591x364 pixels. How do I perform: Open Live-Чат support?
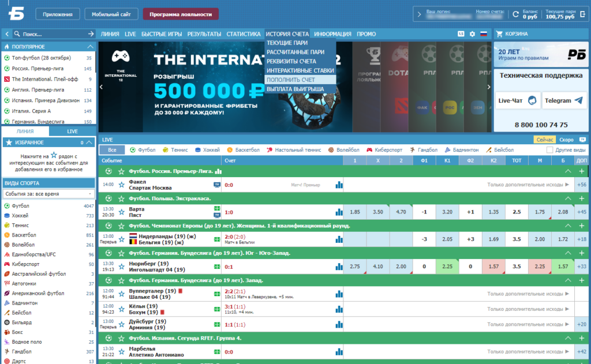517,100
